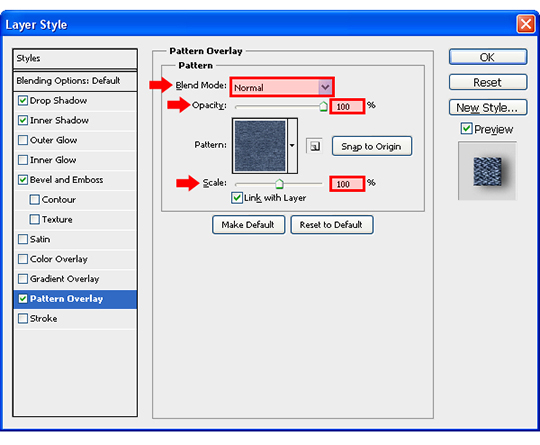
Task: Enable the Outer Glow checkbox
Action: pyautogui.click(x=23, y=140)
